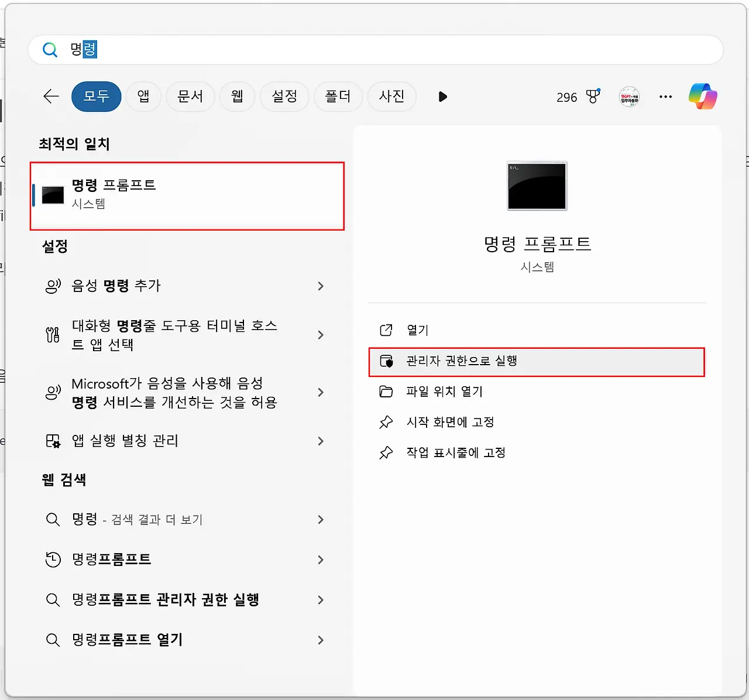This screenshot has width=749, height=700.
Task: Open Copilot from the search header
Action: (703, 96)
